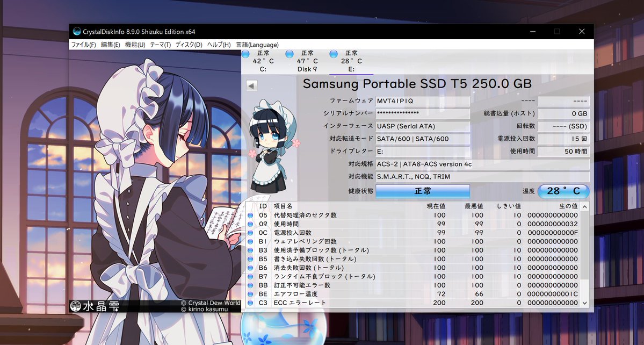
Task: Click the status orb in row C3
Action: tap(250, 303)
